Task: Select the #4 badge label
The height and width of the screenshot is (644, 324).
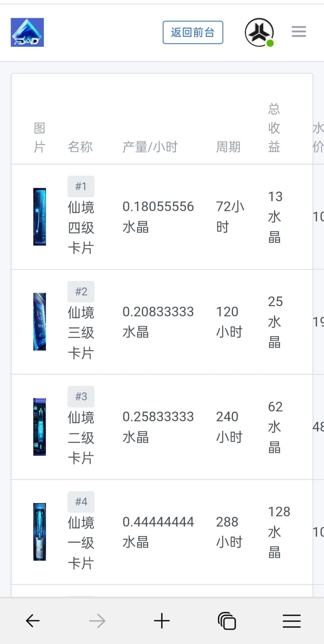Action: (81, 501)
